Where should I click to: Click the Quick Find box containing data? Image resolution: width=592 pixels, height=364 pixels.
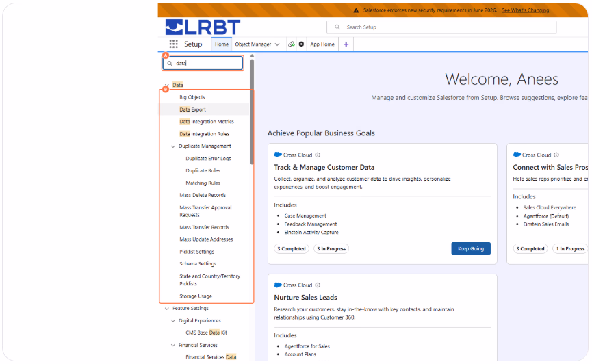[x=203, y=64]
